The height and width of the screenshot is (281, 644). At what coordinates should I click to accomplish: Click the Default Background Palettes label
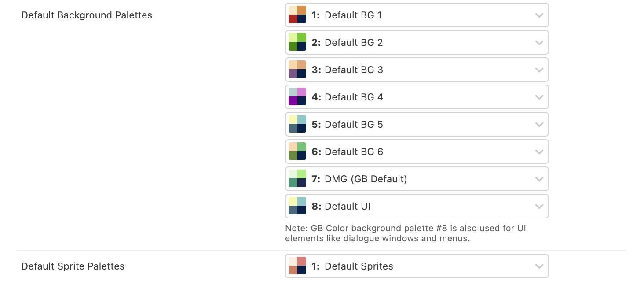tap(87, 15)
